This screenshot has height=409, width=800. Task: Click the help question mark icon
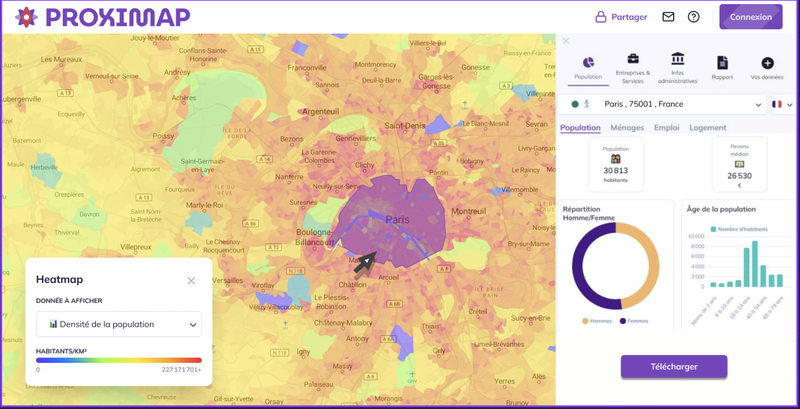click(693, 17)
